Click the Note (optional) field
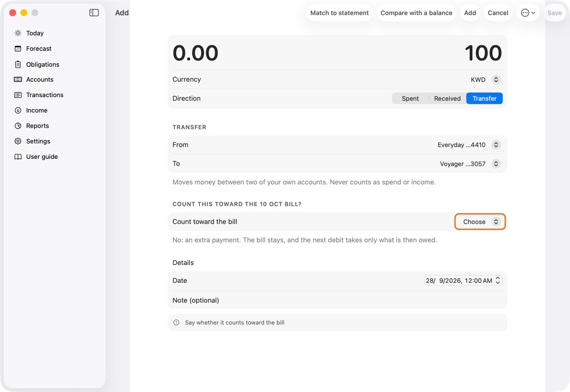This screenshot has width=570, height=392. click(x=337, y=300)
